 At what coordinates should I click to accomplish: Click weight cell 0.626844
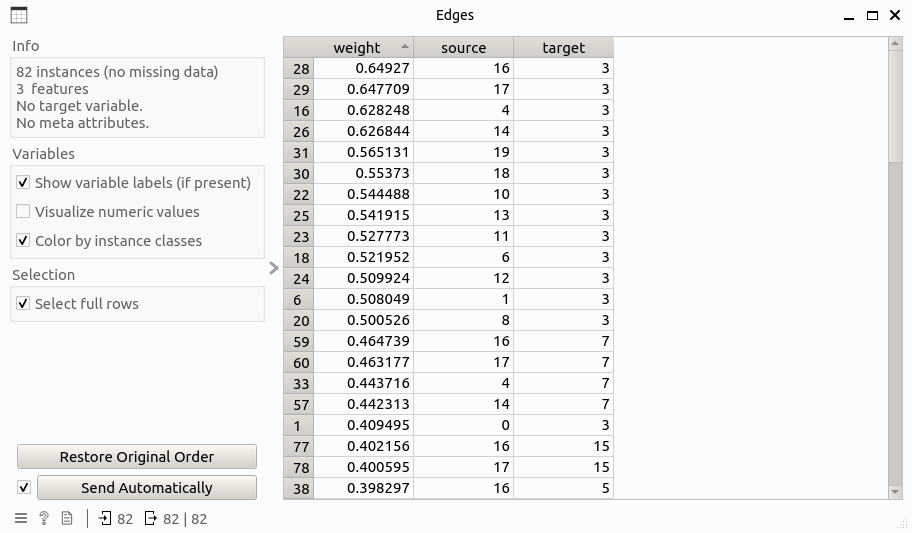coord(364,132)
